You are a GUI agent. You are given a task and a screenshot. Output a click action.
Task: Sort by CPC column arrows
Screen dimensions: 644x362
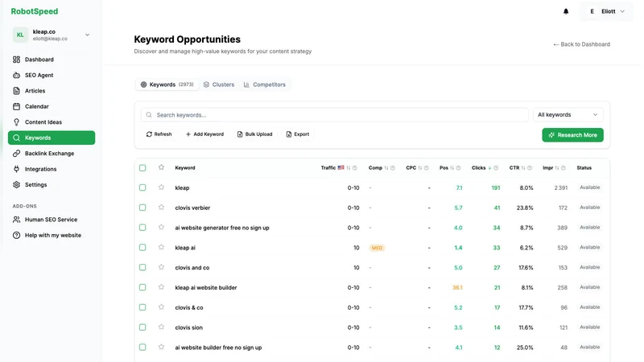coord(419,168)
